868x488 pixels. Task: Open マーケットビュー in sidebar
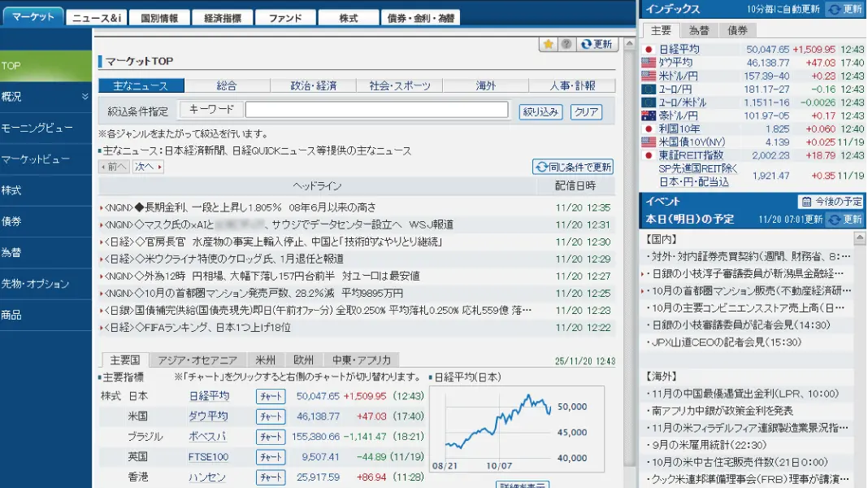[46, 159]
